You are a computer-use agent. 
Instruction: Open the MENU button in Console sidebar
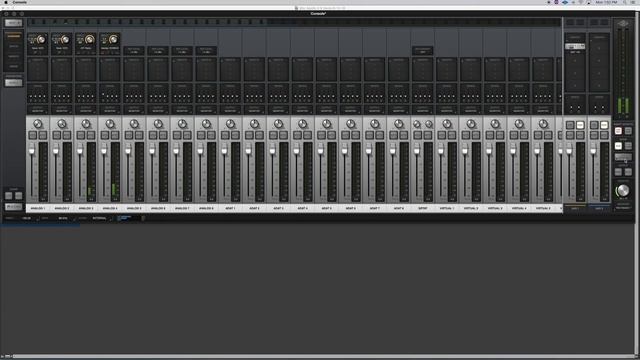pyautogui.click(x=13, y=23)
